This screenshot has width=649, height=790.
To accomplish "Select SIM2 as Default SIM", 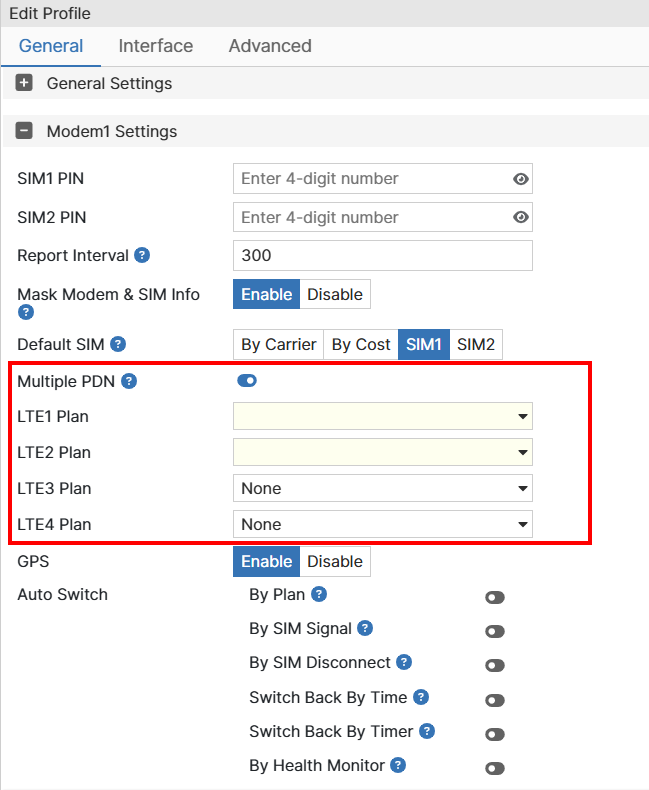I will pos(475,344).
